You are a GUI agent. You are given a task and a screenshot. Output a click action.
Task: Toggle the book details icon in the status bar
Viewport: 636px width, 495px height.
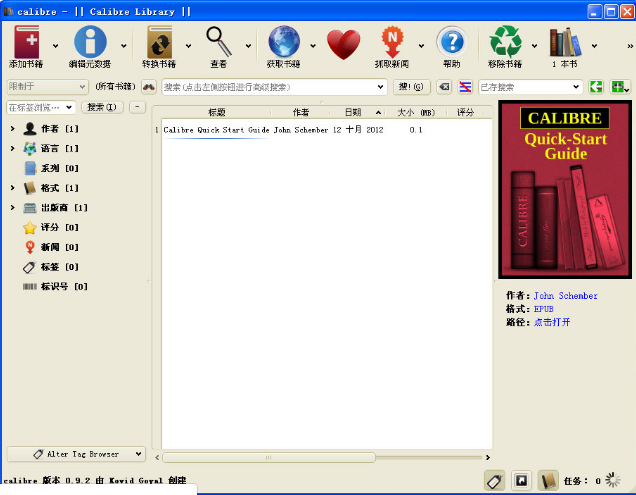548,481
